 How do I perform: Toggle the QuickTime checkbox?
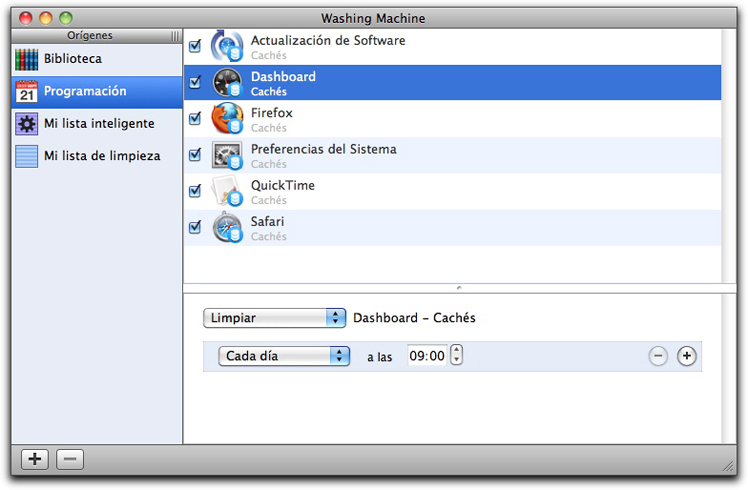coord(195,191)
